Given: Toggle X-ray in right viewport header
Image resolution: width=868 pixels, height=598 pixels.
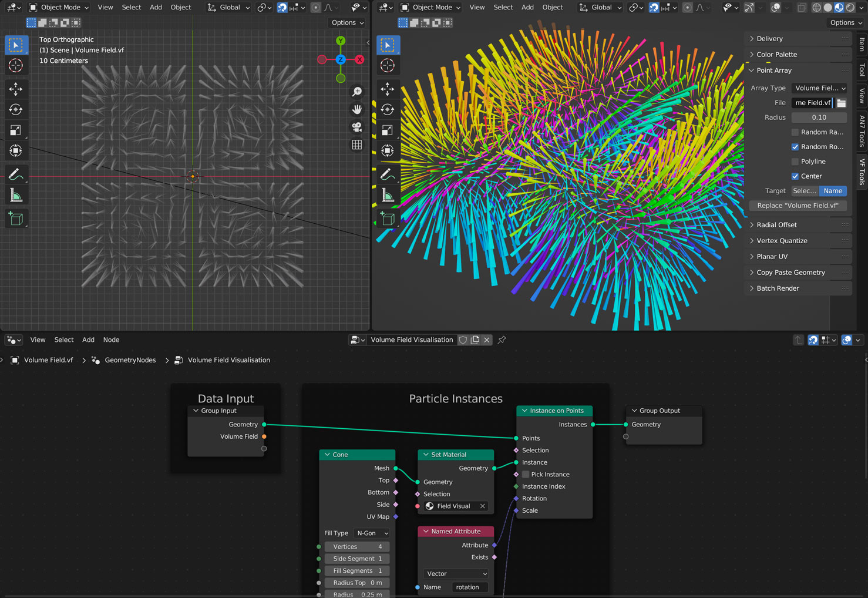Looking at the screenshot, I should click(x=802, y=8).
